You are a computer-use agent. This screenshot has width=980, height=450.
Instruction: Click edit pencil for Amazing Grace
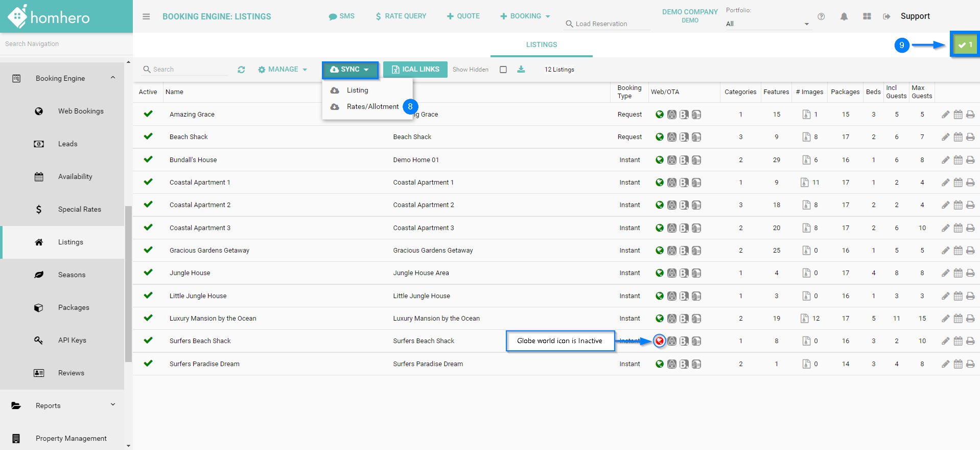(945, 115)
